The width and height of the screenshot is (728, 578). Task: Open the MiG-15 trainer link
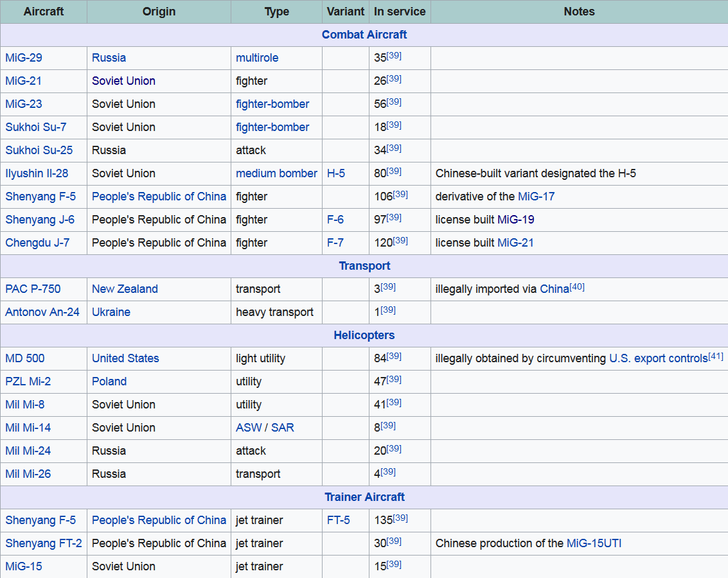[24, 566]
